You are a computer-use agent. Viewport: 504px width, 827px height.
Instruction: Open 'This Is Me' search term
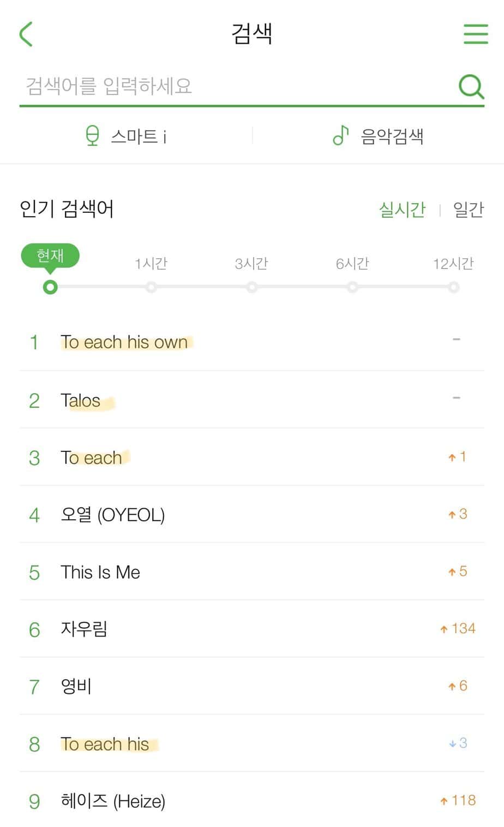coord(100,572)
